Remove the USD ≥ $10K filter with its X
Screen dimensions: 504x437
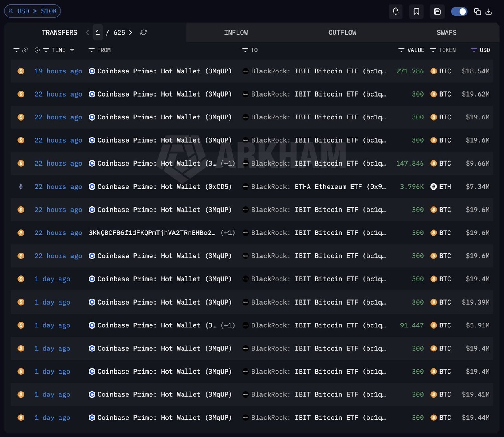pyautogui.click(x=11, y=11)
